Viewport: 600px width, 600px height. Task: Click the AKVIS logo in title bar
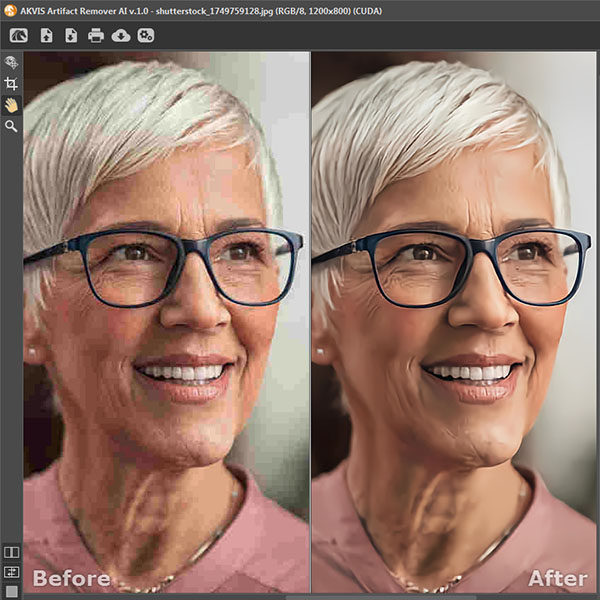tap(9, 9)
